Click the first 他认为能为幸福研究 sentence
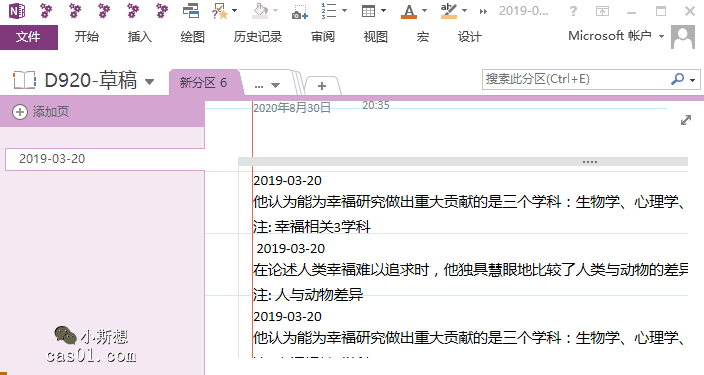 point(469,202)
